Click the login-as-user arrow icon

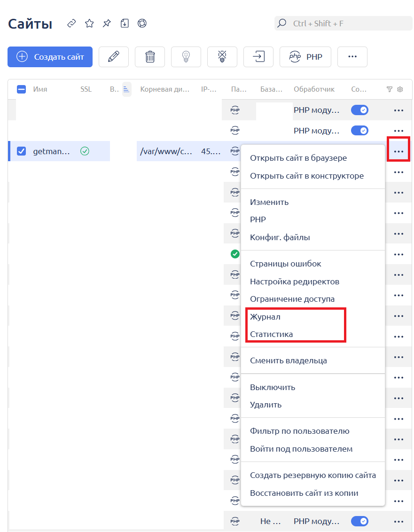258,57
